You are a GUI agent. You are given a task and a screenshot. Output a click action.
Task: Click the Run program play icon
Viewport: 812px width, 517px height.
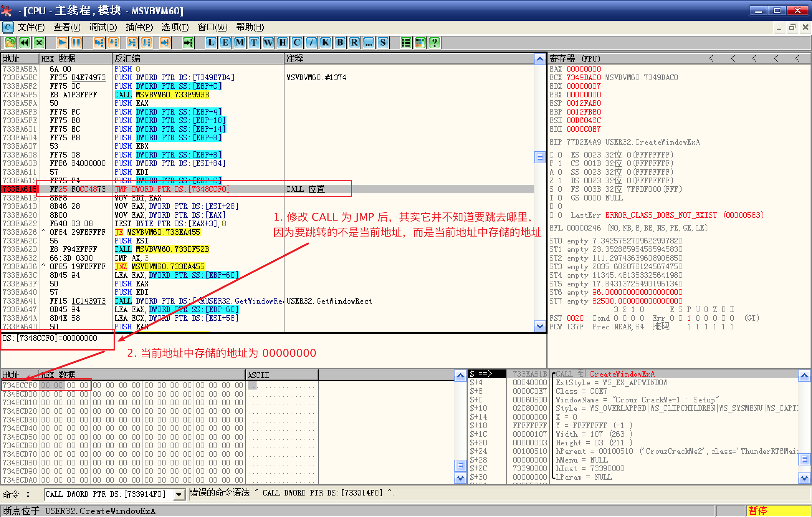pyautogui.click(x=62, y=43)
